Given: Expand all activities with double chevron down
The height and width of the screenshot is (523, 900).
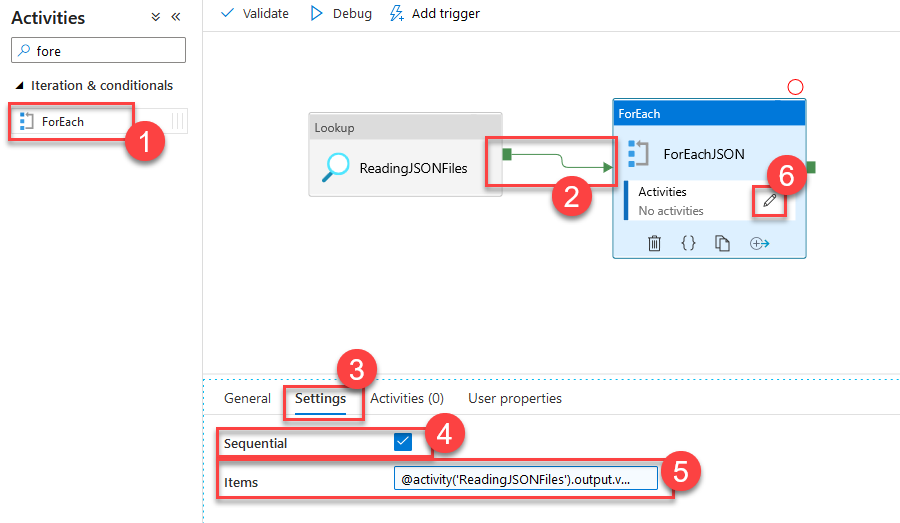Looking at the screenshot, I should (155, 17).
